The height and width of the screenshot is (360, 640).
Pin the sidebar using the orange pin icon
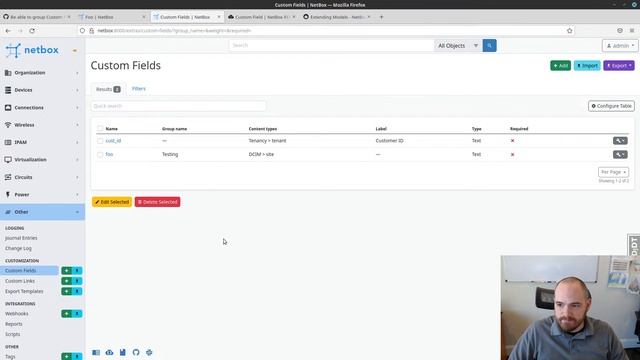(75, 51)
